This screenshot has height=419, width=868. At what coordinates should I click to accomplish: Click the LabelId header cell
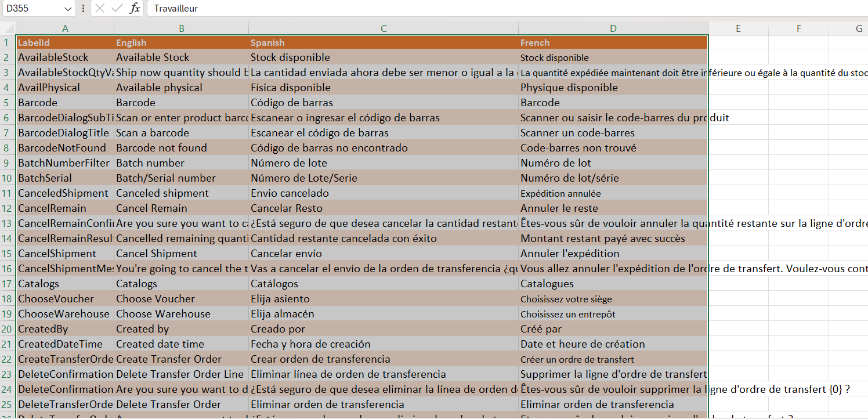(65, 42)
